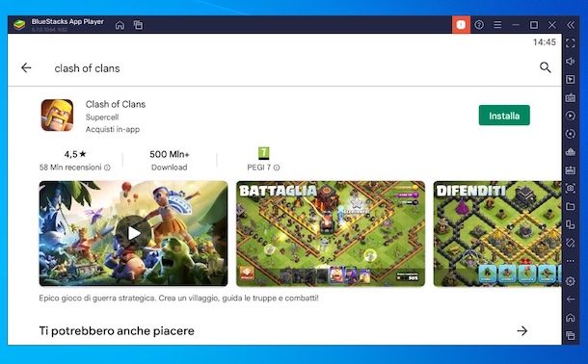Open the keyboard controls icon in the sidebar
The height and width of the screenshot is (364, 588).
(x=571, y=97)
